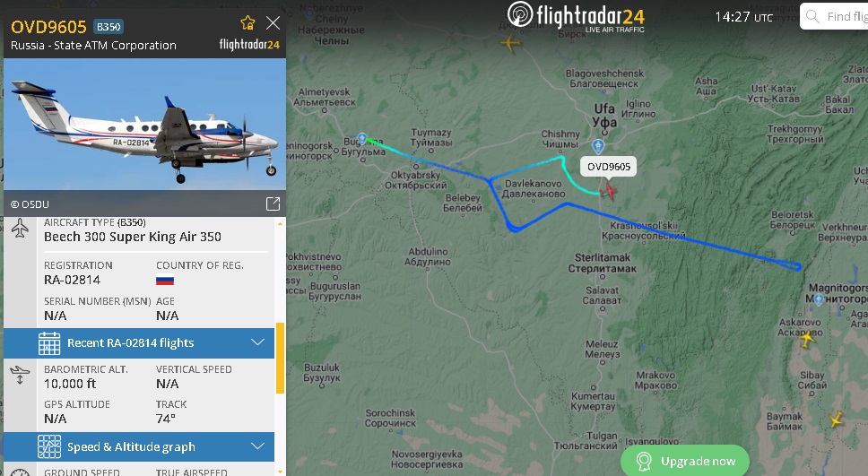This screenshot has height=476, width=868.
Task: Click the yellow plane north of Almetyevsk
Action: click(x=510, y=43)
